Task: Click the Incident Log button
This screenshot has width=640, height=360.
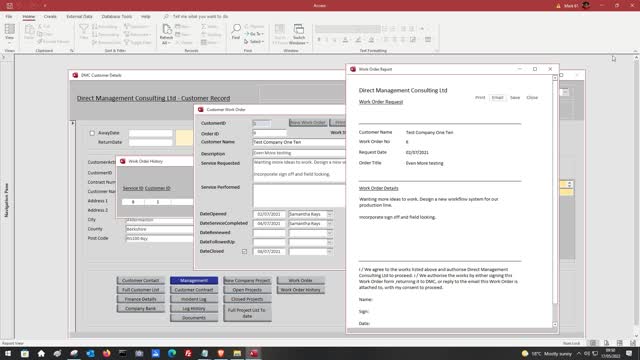Action: [194, 300]
